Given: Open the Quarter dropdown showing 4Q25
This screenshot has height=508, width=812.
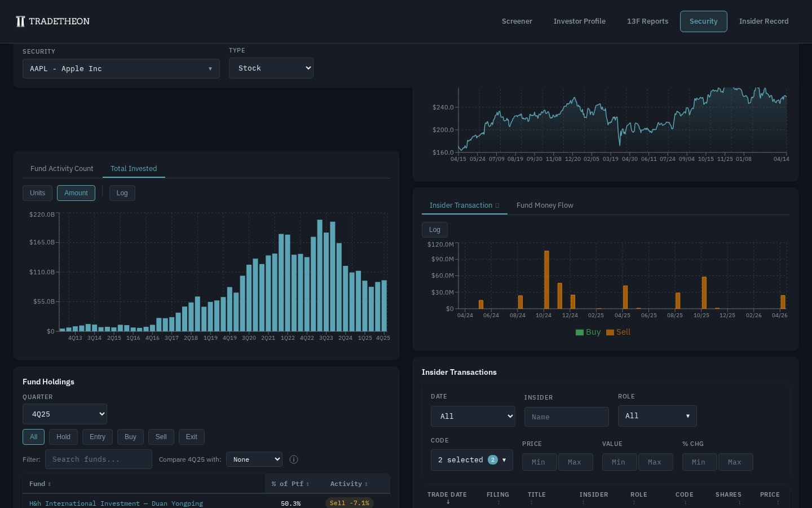Looking at the screenshot, I should pos(65,414).
